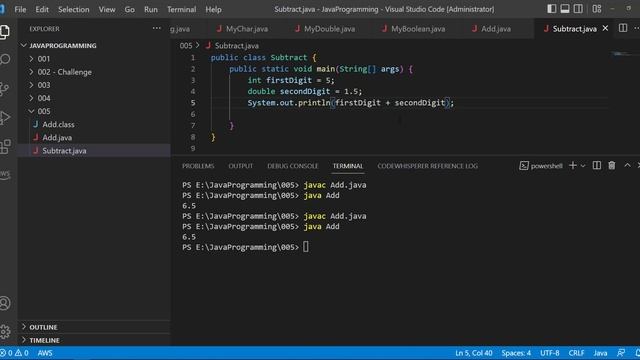Switch to Debug Console tab
Viewport: 640px width, 360px height.
click(x=292, y=166)
